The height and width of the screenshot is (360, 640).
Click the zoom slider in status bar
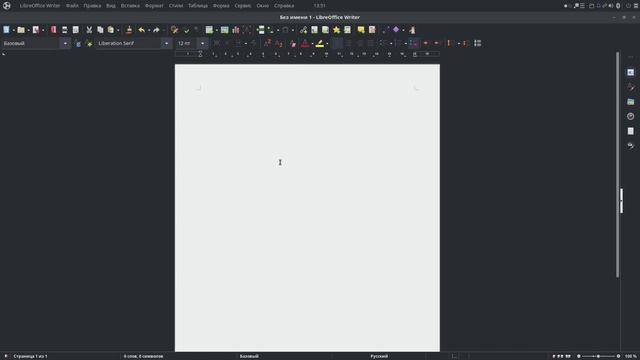[x=598, y=356]
